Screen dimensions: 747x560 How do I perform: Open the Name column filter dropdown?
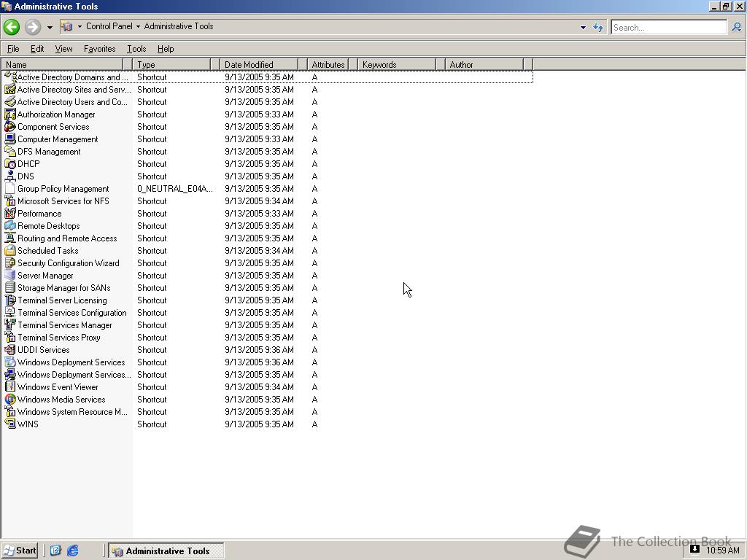(127, 64)
